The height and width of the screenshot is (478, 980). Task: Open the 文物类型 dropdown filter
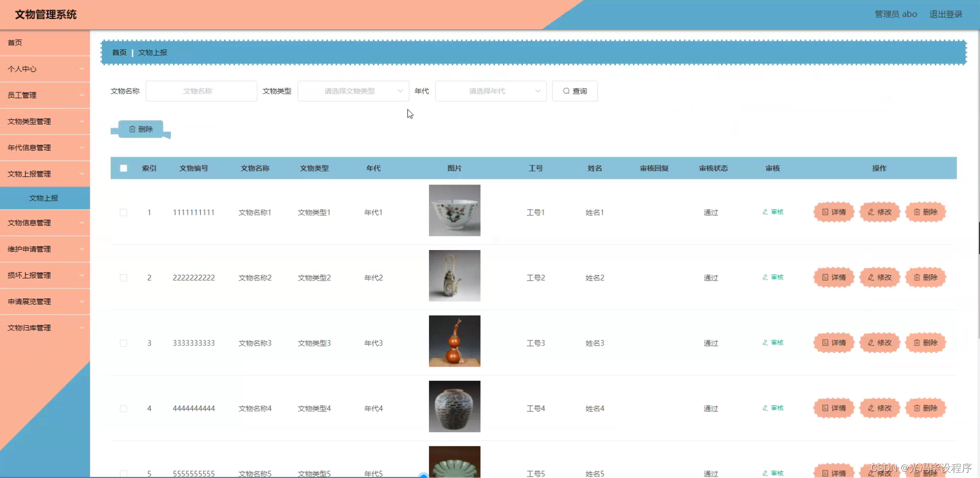coord(353,91)
